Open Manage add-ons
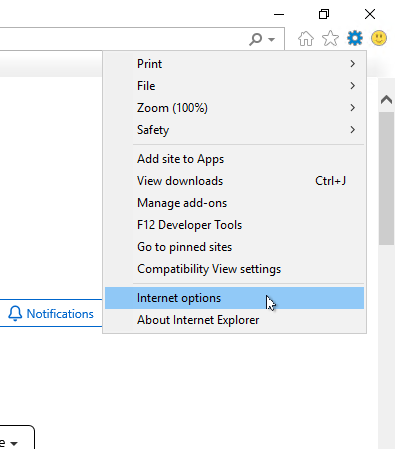 point(234,203)
